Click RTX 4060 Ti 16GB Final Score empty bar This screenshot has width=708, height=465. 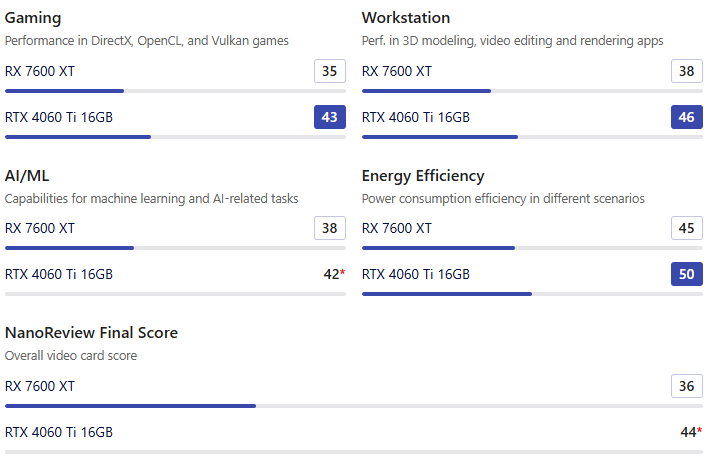(354, 452)
